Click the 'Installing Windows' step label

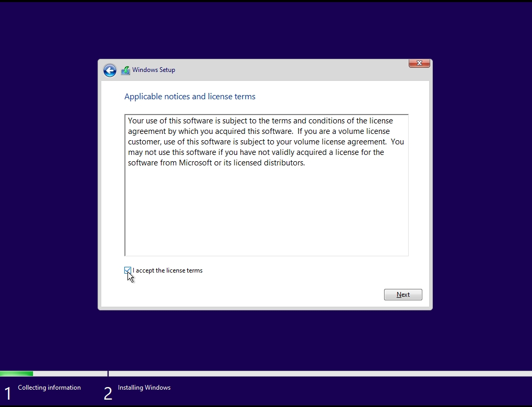144,388
